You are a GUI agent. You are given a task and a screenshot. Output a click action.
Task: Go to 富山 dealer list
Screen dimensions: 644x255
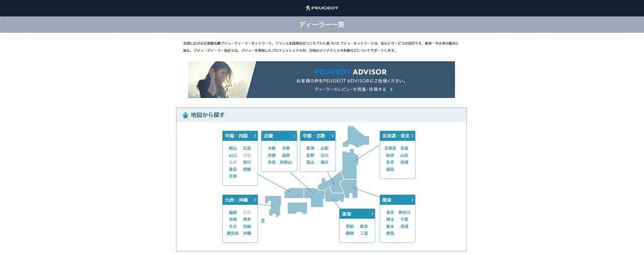[x=310, y=162]
